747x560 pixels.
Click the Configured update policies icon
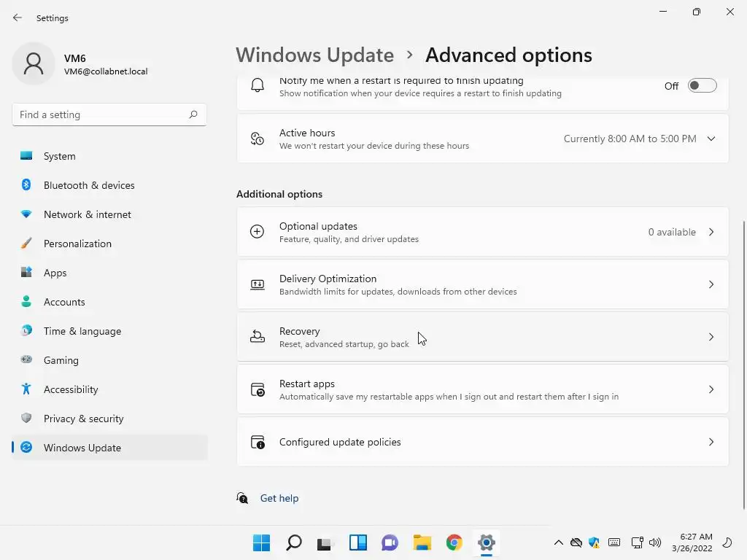coord(258,442)
